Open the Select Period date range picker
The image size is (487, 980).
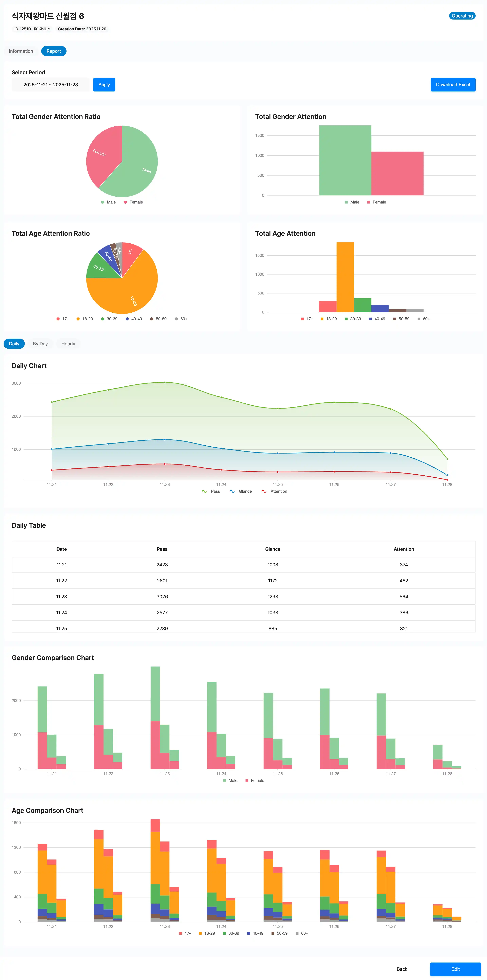pos(51,85)
